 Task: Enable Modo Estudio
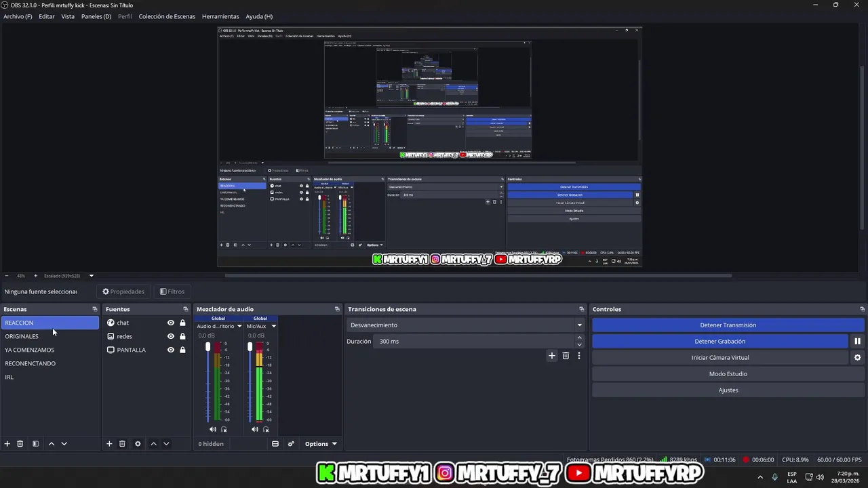tap(728, 374)
